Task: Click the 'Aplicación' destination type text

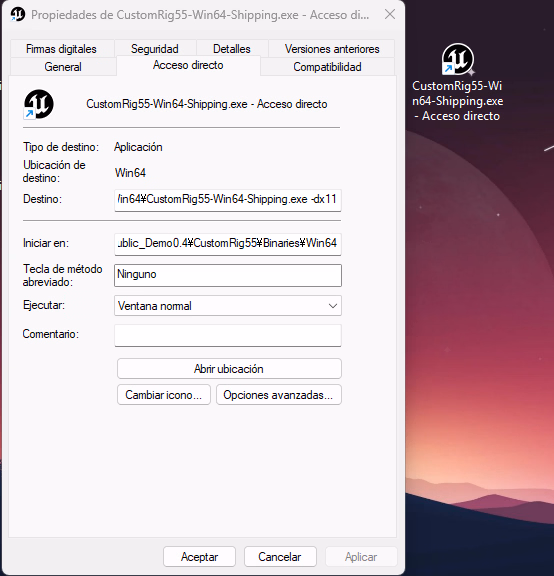Action: 138,147
